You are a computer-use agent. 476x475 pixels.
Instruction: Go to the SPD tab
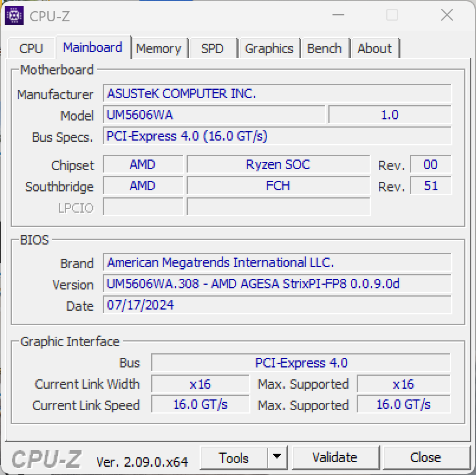213,48
